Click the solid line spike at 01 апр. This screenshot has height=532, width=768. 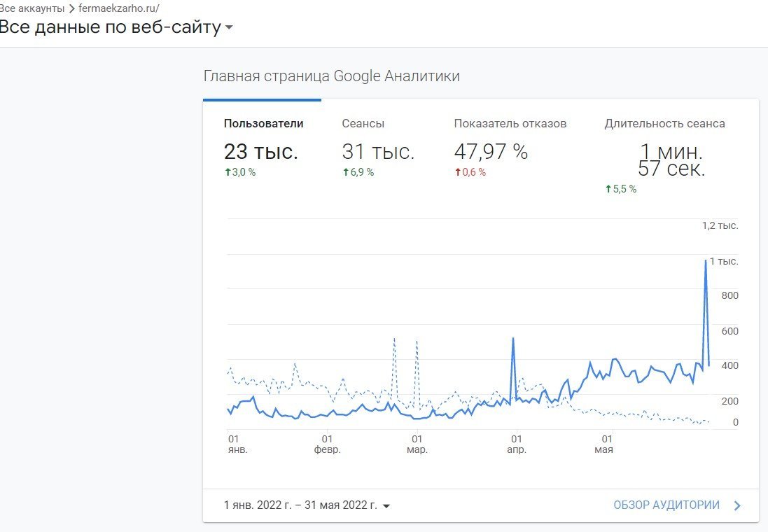(x=513, y=339)
